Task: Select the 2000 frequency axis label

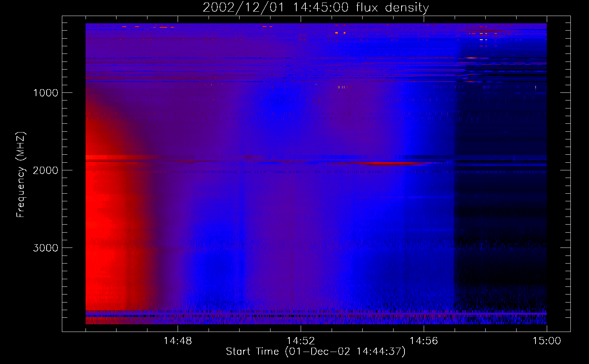Action: coord(46,170)
